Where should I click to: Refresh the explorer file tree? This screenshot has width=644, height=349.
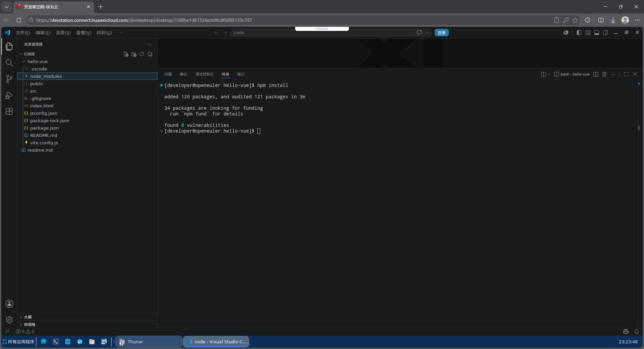click(x=142, y=54)
